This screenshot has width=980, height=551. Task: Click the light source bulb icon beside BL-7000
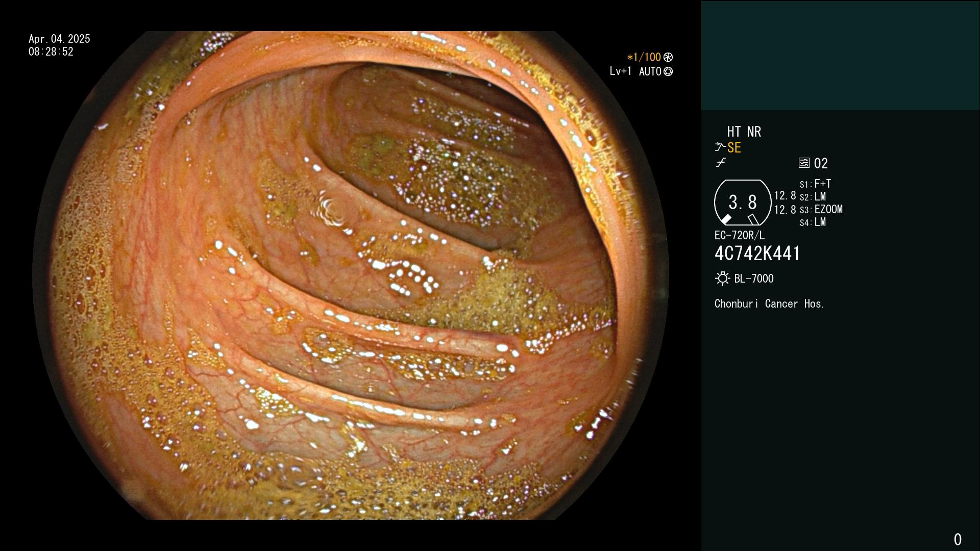[x=722, y=279]
